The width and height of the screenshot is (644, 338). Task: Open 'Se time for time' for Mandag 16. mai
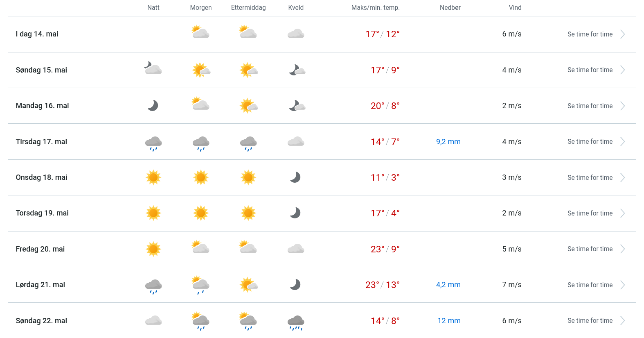click(590, 106)
